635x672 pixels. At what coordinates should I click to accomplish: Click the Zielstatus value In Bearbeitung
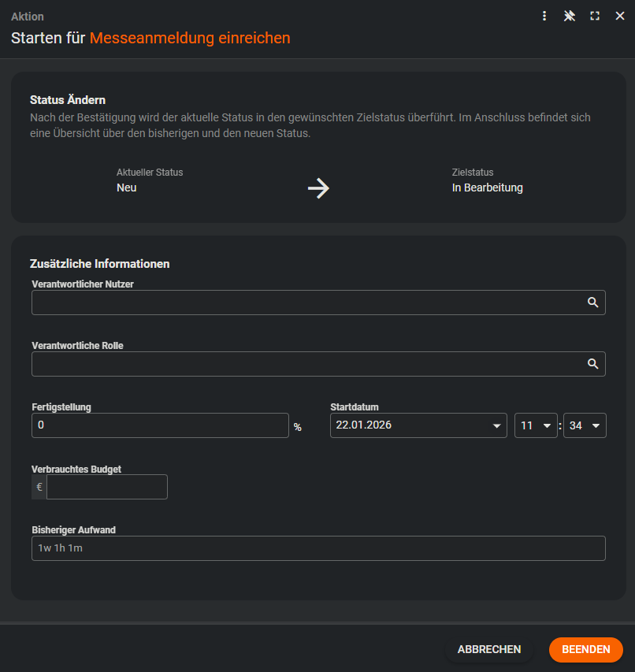pyautogui.click(x=487, y=188)
